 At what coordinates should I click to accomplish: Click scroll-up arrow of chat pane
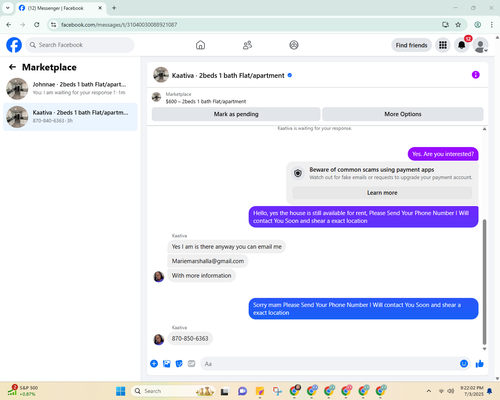point(484,129)
